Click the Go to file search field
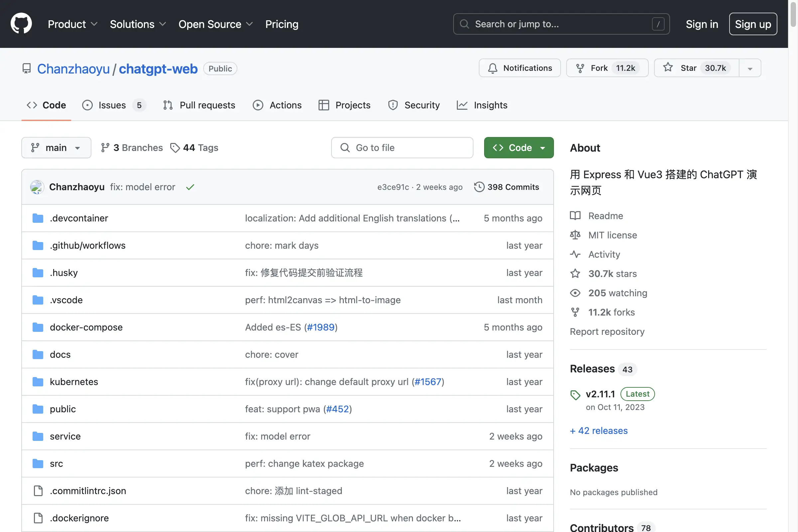This screenshot has width=798, height=532. [x=402, y=148]
